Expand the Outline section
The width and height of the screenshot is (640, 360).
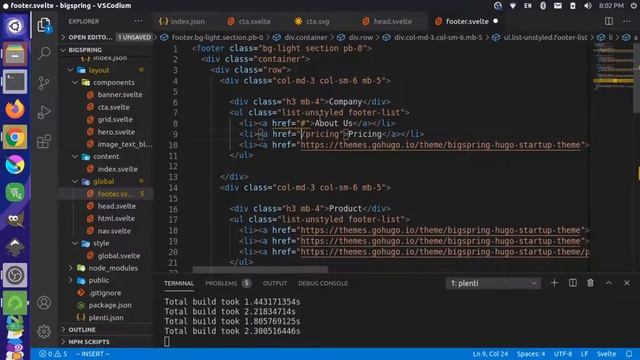[106, 329]
